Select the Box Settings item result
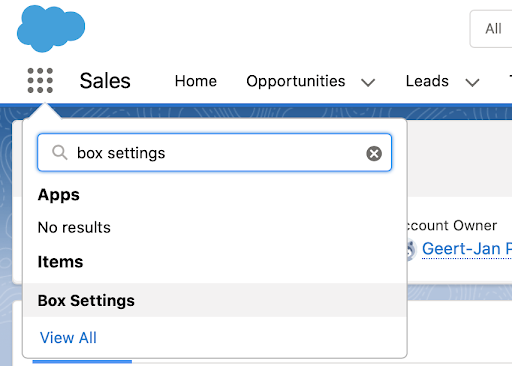The image size is (512, 366). point(215,300)
